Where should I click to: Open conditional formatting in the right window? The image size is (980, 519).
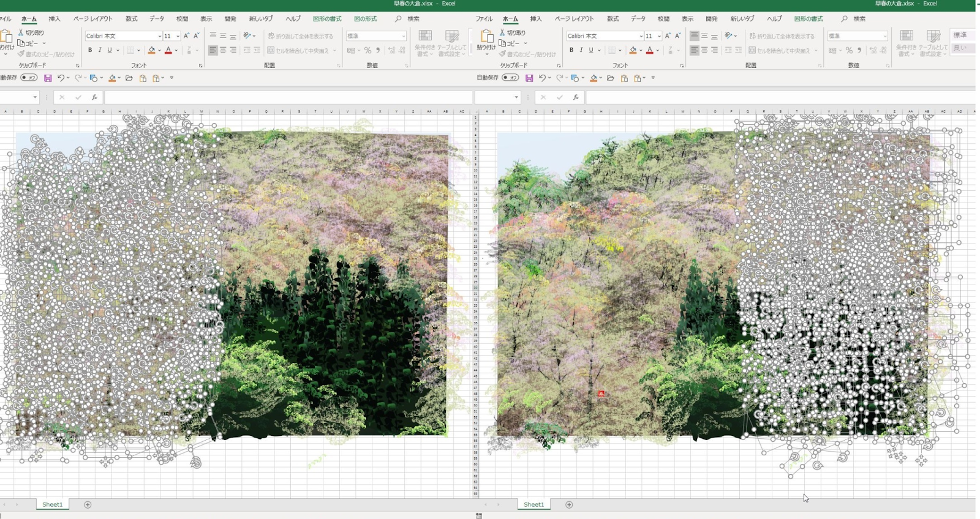906,43
